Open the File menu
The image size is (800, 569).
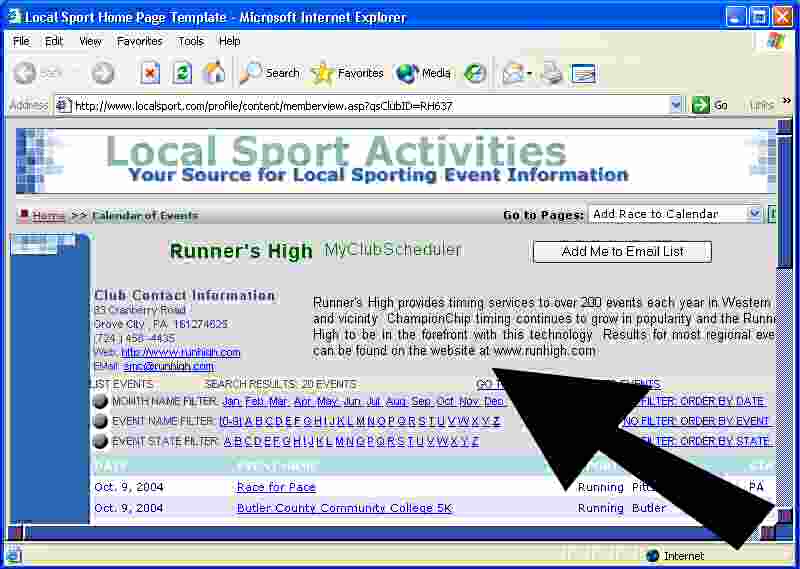point(21,41)
